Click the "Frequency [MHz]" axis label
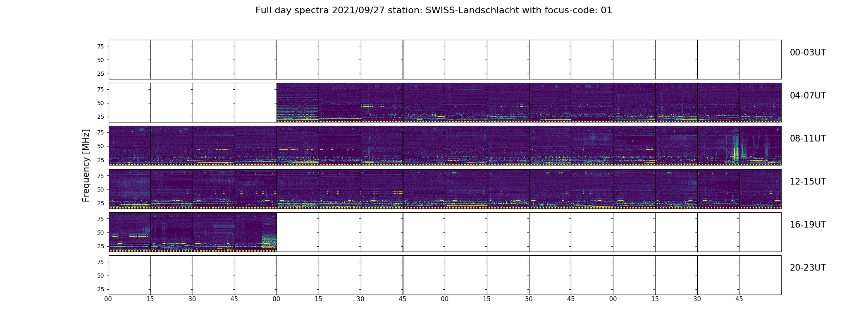This screenshot has height=331, width=868. [x=86, y=165]
